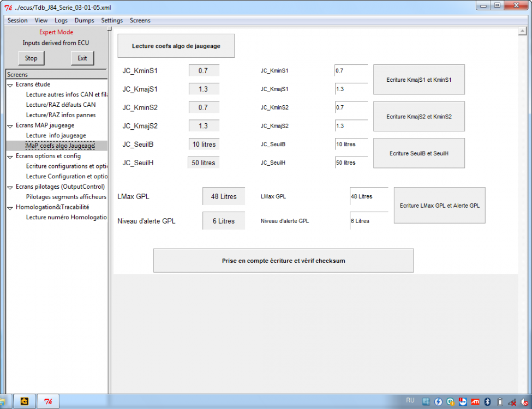Click the scrollbar up arrow

(523, 31)
